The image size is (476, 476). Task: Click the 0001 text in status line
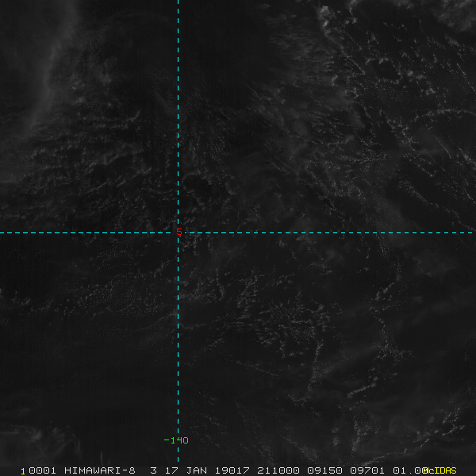[42, 470]
